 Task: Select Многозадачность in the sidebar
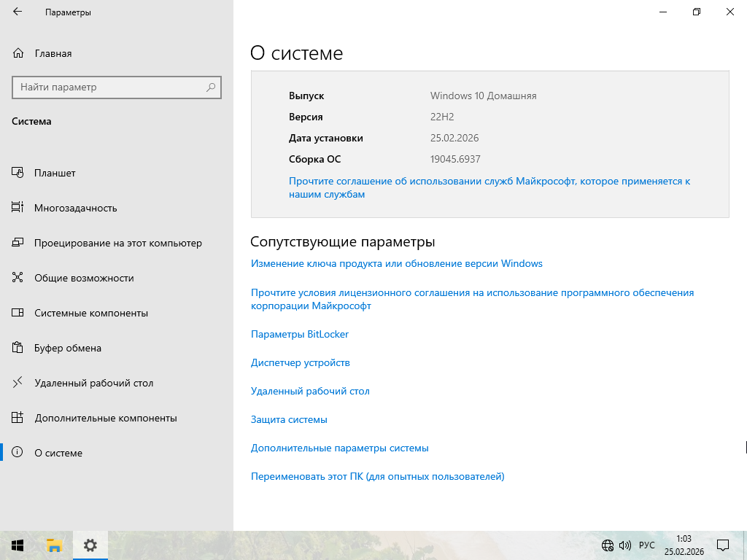(75, 208)
